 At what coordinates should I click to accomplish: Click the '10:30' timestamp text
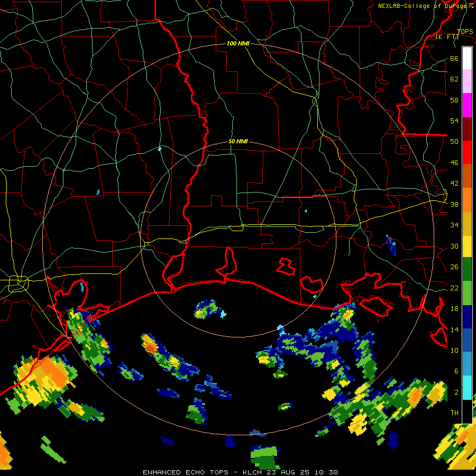[326, 472]
